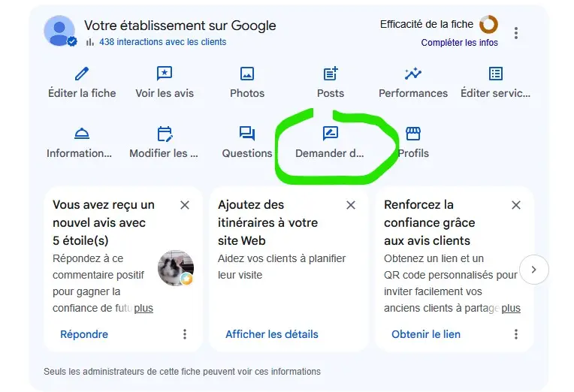574x392 pixels.
Task: Open three-dot menu on the Répondre card
Action: tap(185, 334)
